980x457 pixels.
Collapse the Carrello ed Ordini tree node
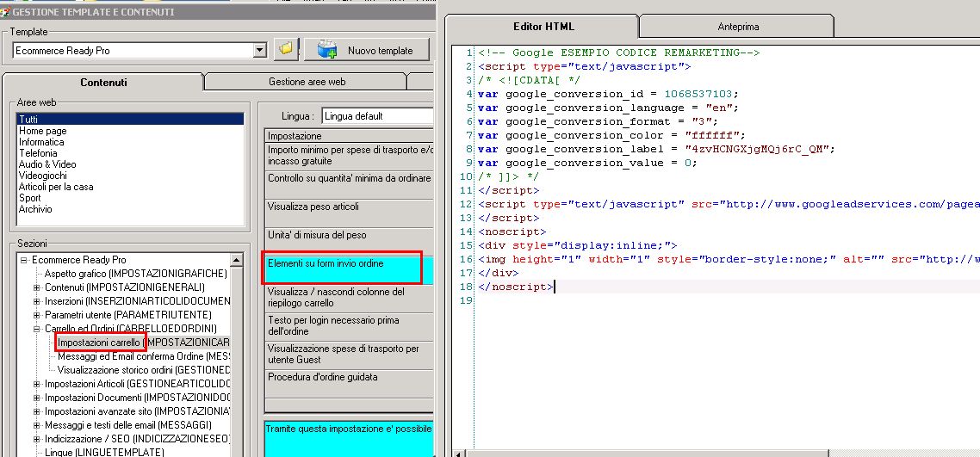tap(37, 329)
